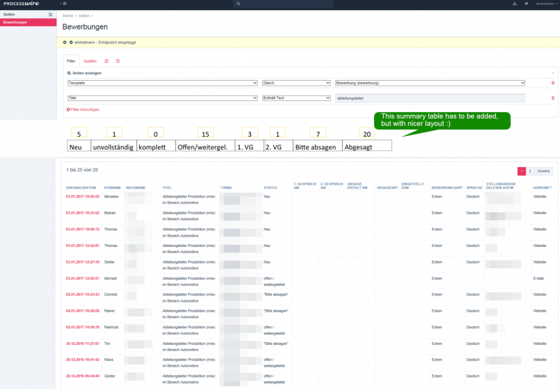Click the home icon in top bar

tap(526, 3)
